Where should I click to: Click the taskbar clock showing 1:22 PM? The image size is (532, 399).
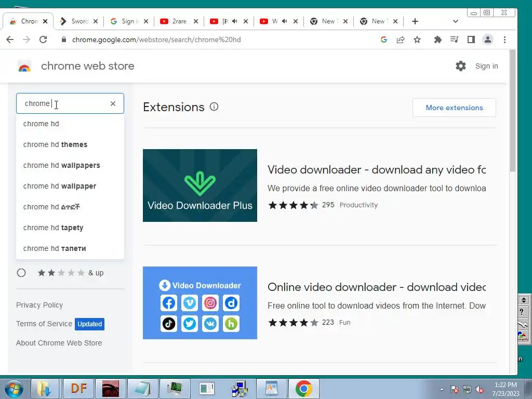tap(506, 389)
